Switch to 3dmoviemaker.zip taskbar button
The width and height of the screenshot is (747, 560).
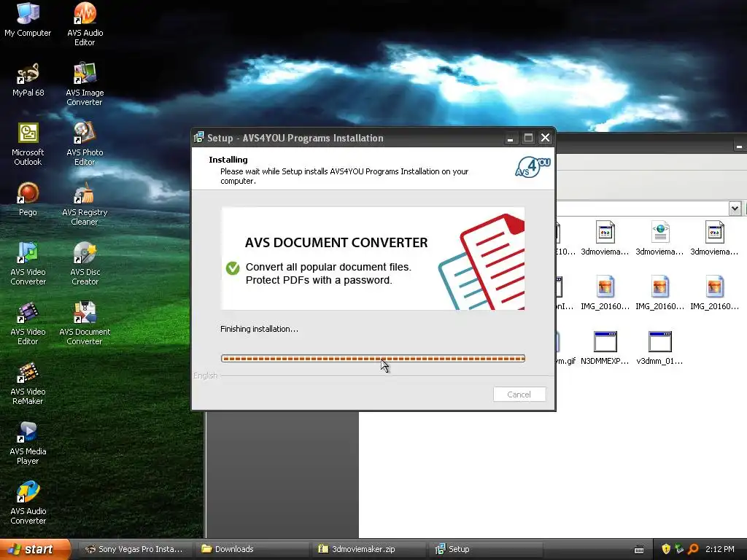point(370,549)
